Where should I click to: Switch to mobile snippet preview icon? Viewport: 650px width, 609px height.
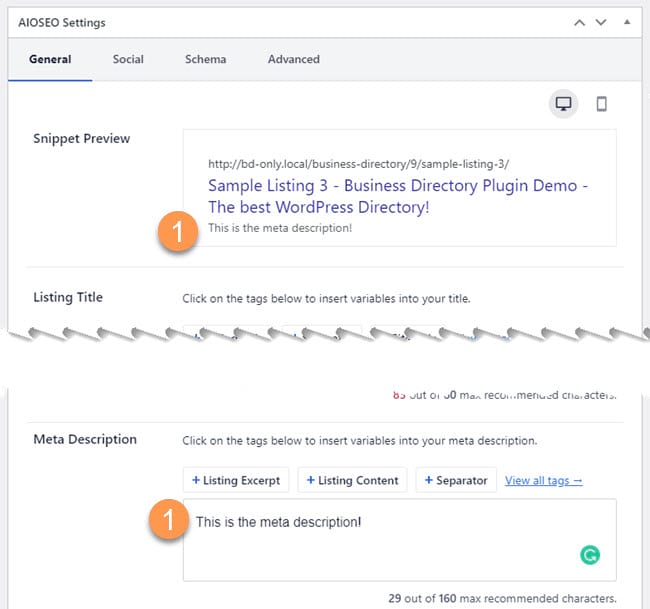(601, 104)
